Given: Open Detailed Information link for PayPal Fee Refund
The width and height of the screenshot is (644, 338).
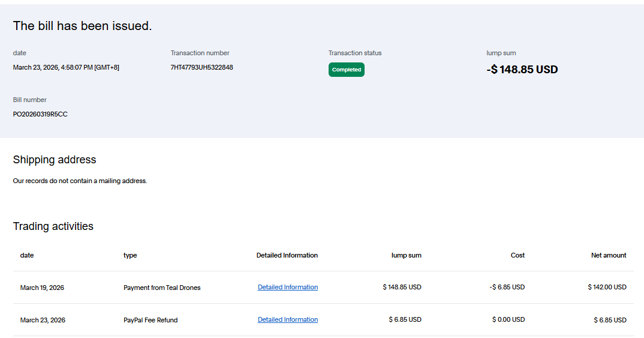Looking at the screenshot, I should point(288,319).
